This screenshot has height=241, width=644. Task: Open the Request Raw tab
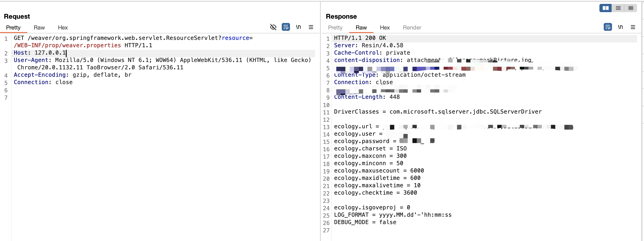tap(39, 28)
